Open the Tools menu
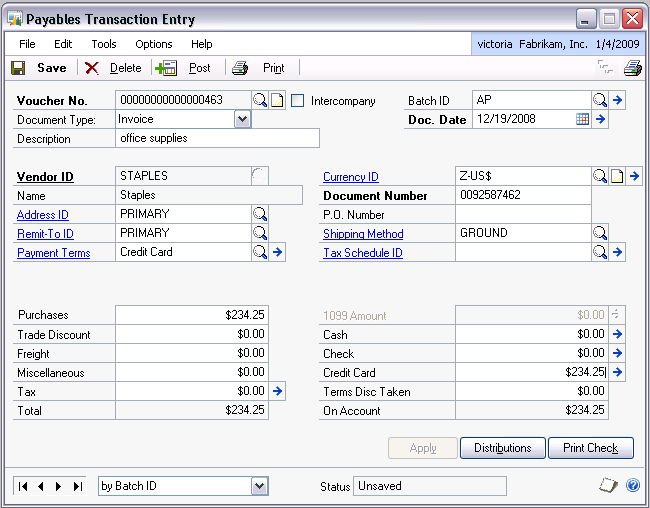This screenshot has height=508, width=650. point(104,44)
